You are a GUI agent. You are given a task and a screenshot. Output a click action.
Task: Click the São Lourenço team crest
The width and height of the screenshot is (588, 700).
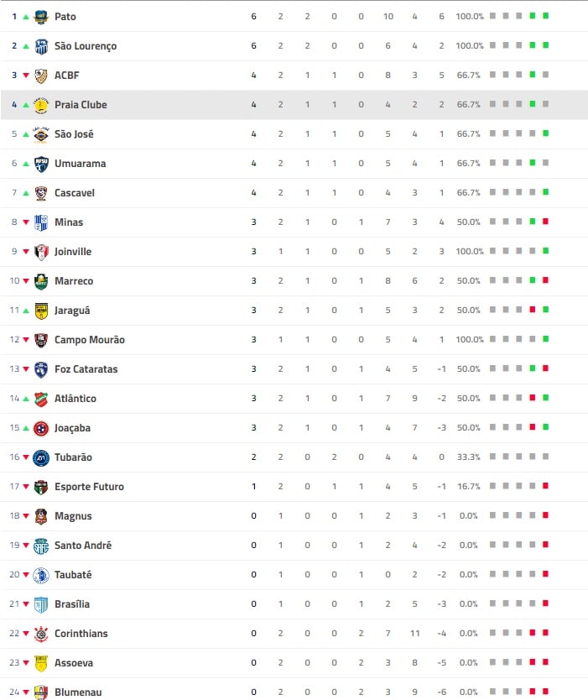(x=41, y=46)
